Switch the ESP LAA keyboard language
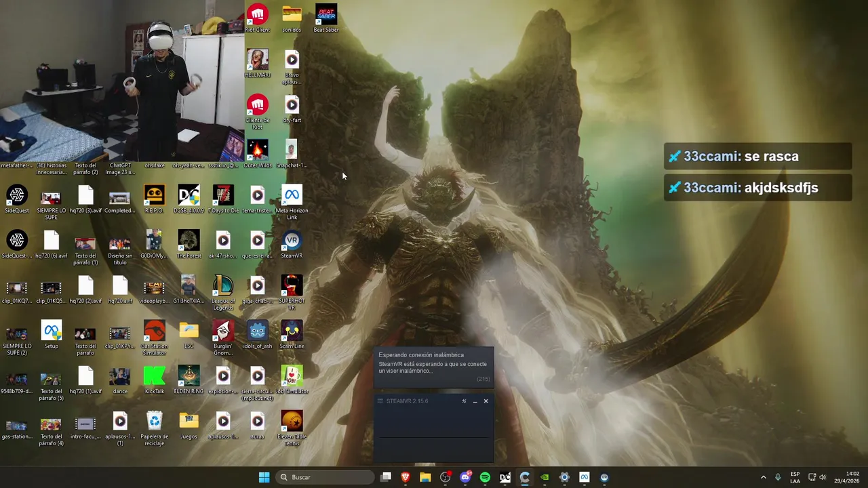 (795, 477)
